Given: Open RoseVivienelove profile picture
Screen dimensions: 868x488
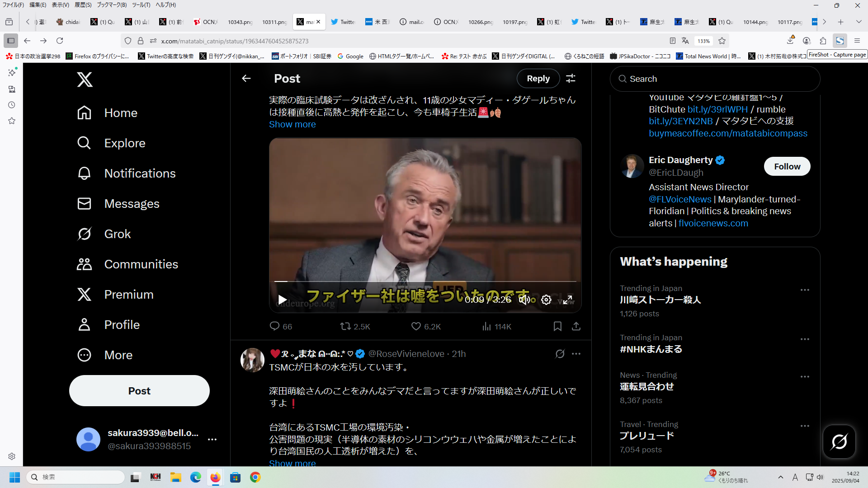Looking at the screenshot, I should 252,360.
